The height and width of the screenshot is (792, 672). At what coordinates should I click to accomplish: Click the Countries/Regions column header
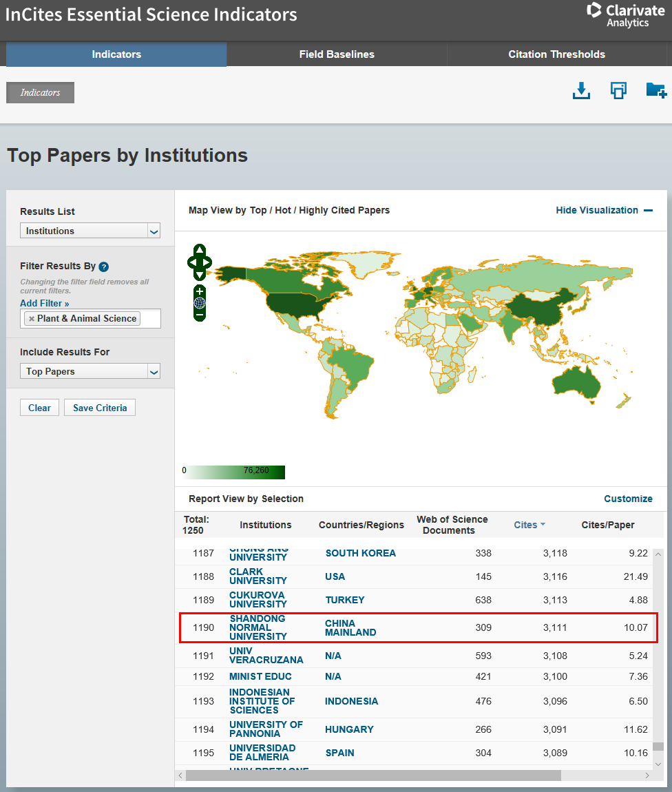[x=361, y=525]
